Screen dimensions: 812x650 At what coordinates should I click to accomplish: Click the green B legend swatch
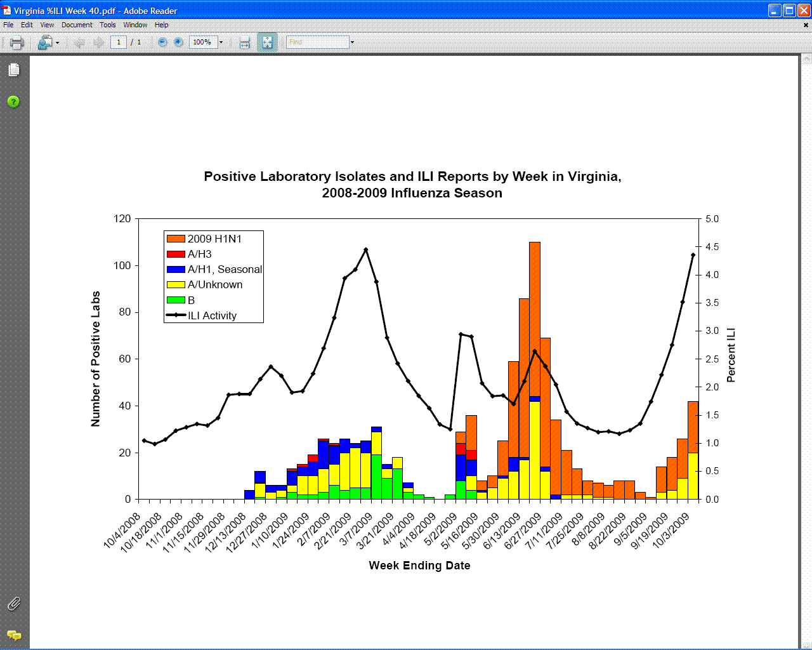pos(176,300)
